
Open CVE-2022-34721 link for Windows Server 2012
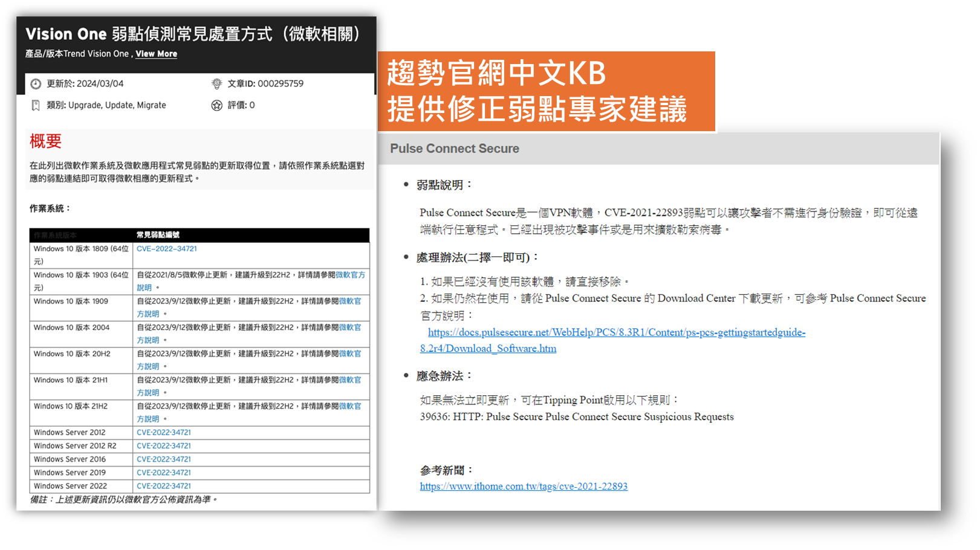click(163, 433)
